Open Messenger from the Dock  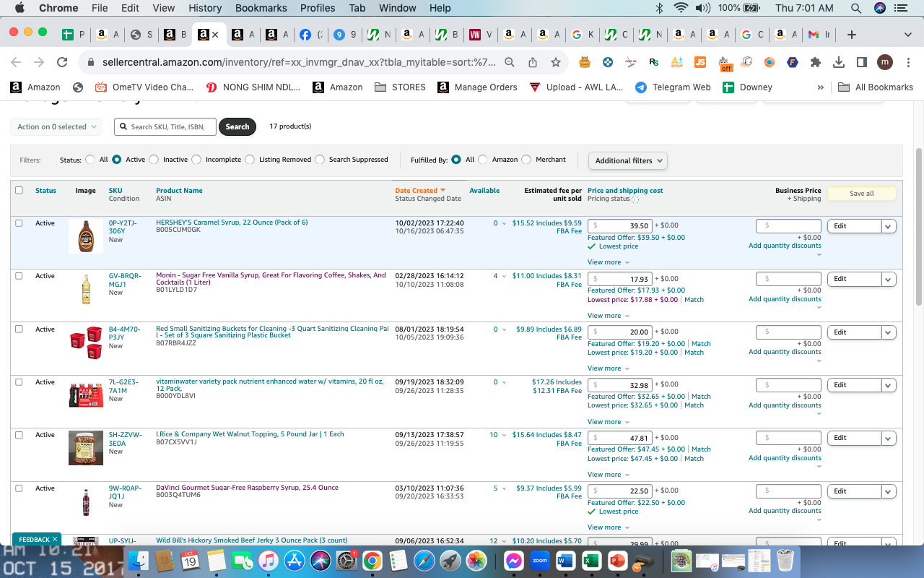coord(513,561)
